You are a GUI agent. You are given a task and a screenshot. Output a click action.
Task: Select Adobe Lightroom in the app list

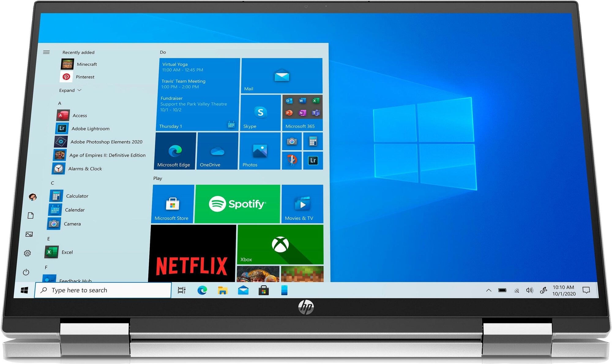point(90,129)
